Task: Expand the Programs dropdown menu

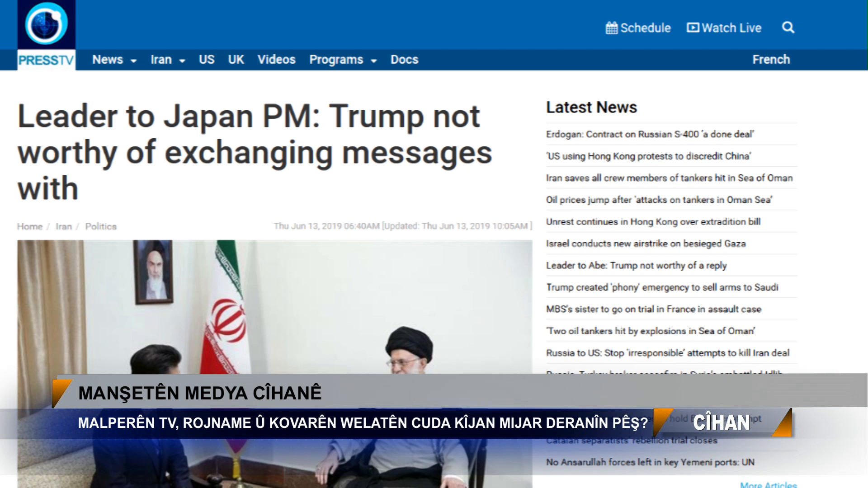Action: [x=343, y=60]
